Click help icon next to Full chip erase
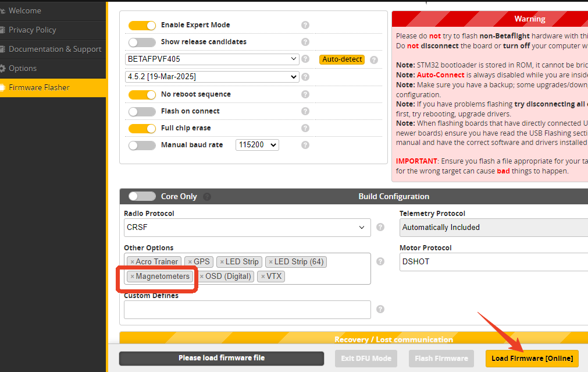The image size is (588, 372). click(x=305, y=128)
